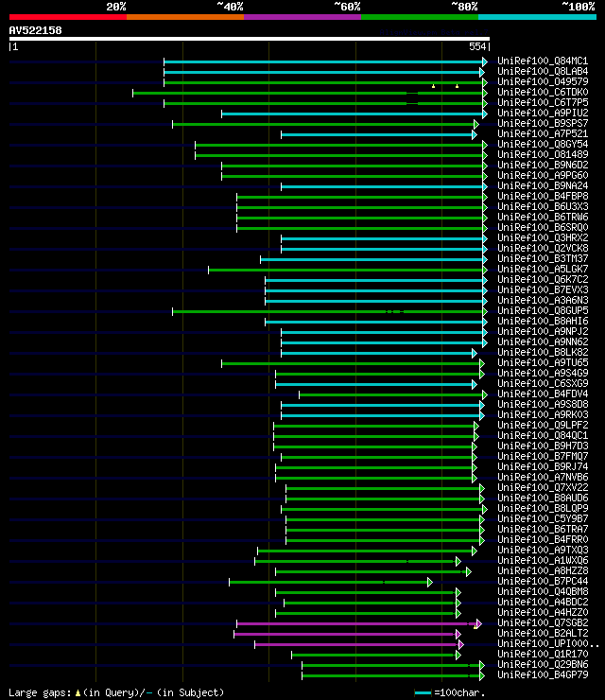Screen dimensions: 605x700
Task: Click the white query sequence bar
Action: [250, 39]
